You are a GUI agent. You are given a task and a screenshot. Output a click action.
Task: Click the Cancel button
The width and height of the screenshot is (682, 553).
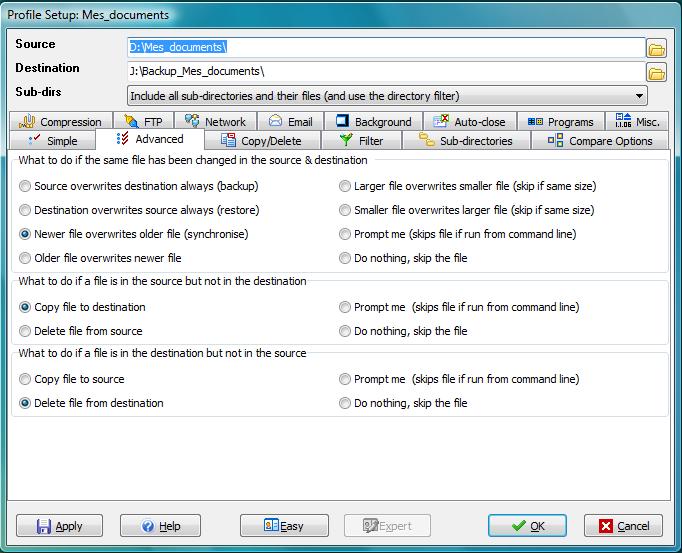(623, 526)
